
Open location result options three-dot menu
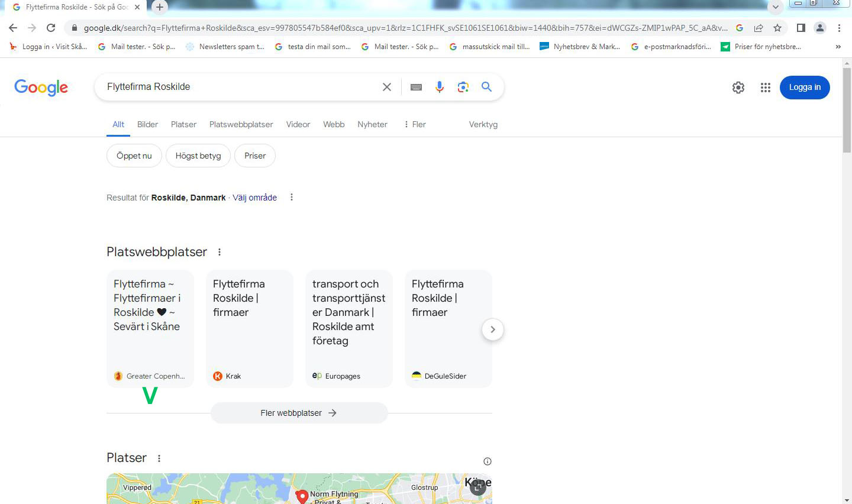(x=292, y=197)
